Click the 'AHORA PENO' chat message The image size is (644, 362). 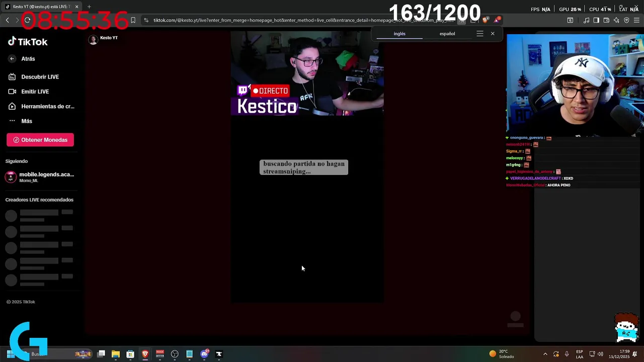tap(538, 185)
